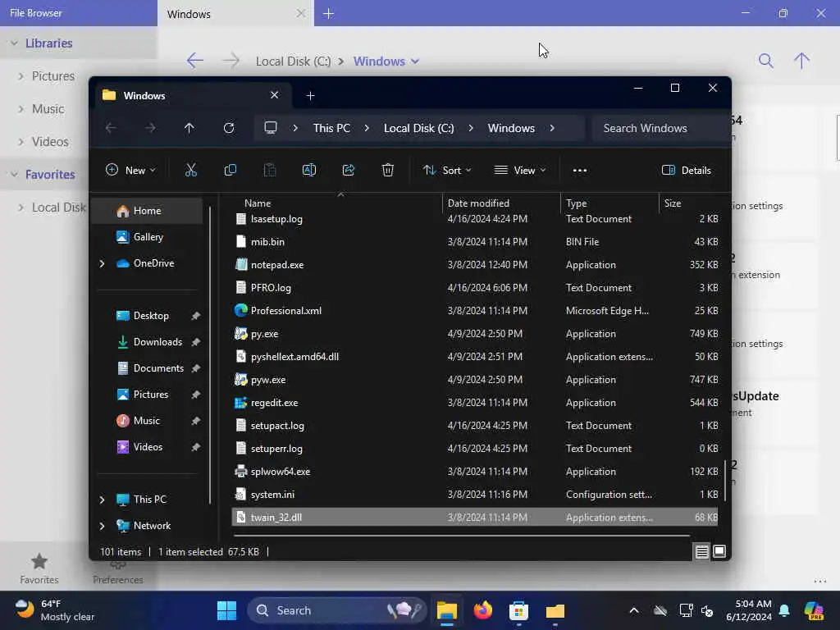
Task: Collapse the Libraries section in File Browser
Action: pos(15,43)
